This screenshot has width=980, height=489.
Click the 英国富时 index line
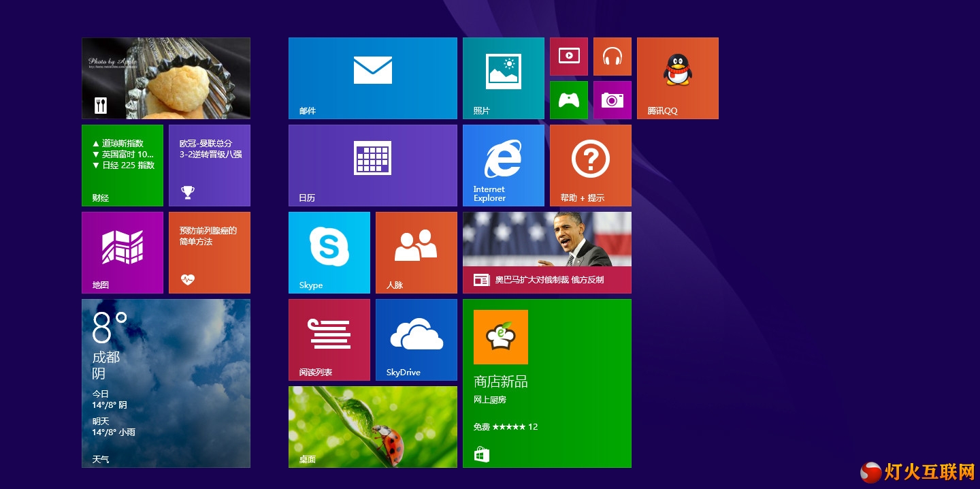[x=122, y=154]
